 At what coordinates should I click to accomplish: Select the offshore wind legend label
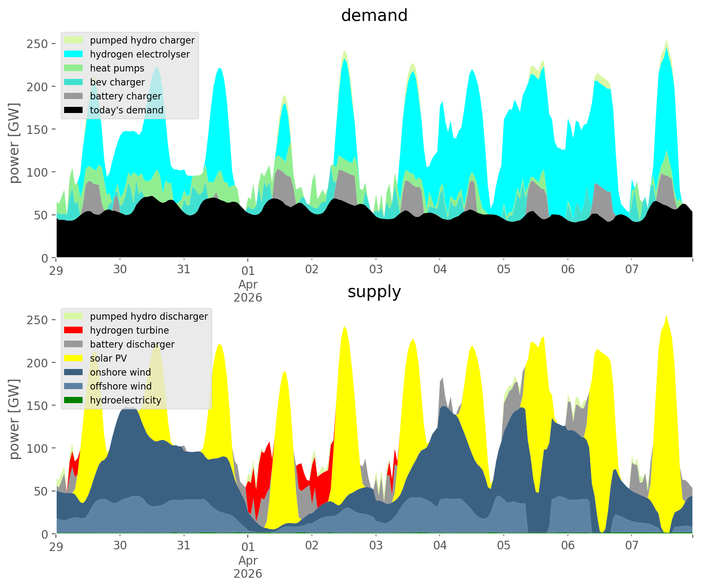tap(120, 386)
